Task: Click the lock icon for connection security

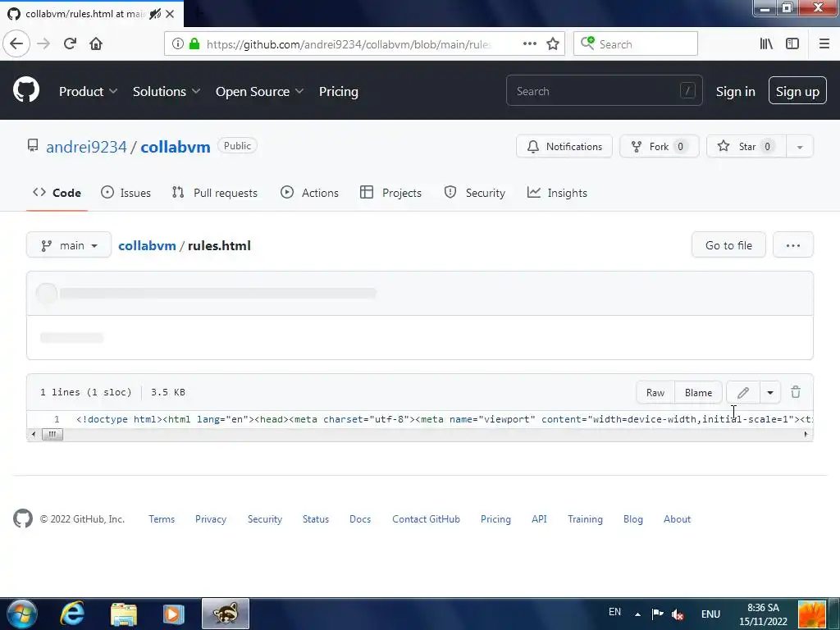Action: pyautogui.click(x=194, y=44)
